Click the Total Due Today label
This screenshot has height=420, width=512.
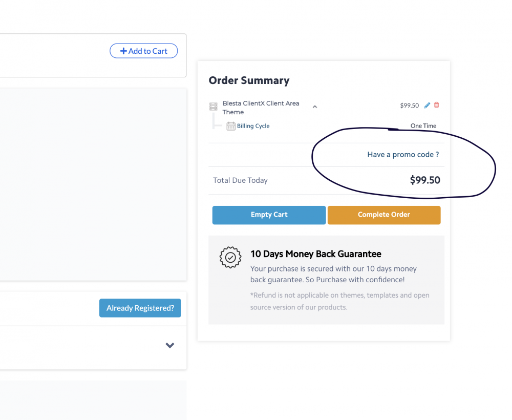(x=240, y=180)
